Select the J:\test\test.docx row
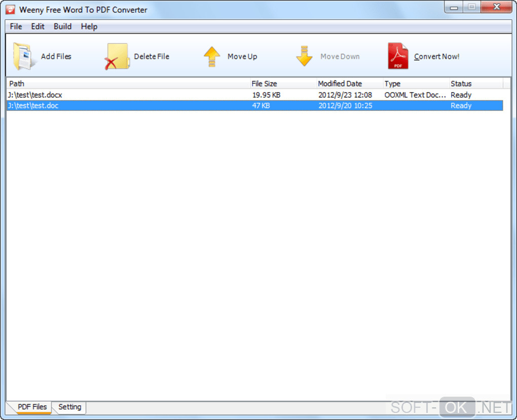Screen dimensions: 517x420 (255, 95)
